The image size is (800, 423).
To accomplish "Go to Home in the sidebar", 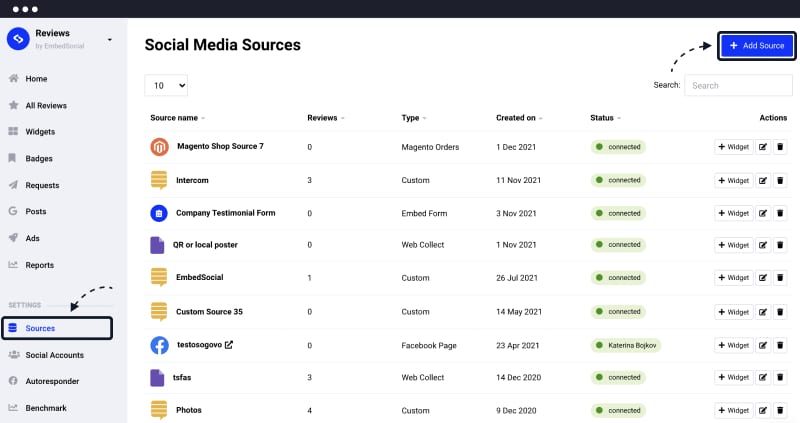I will click(x=36, y=79).
